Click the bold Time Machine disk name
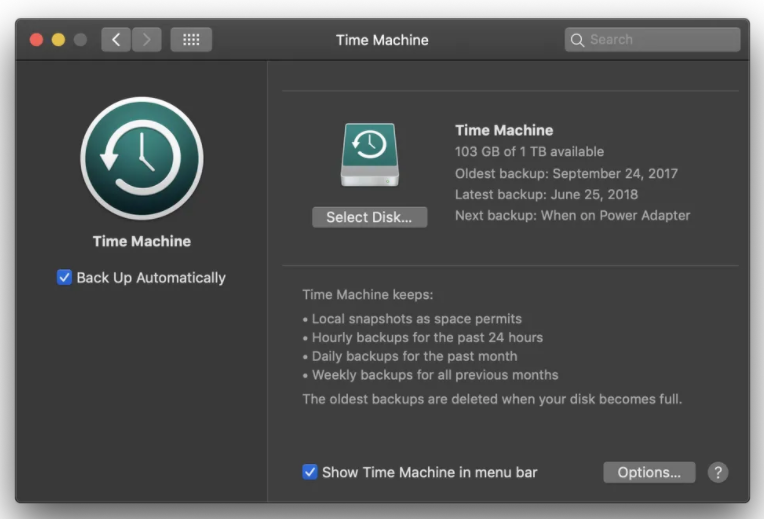Image resolution: width=764 pixels, height=519 pixels. point(504,130)
